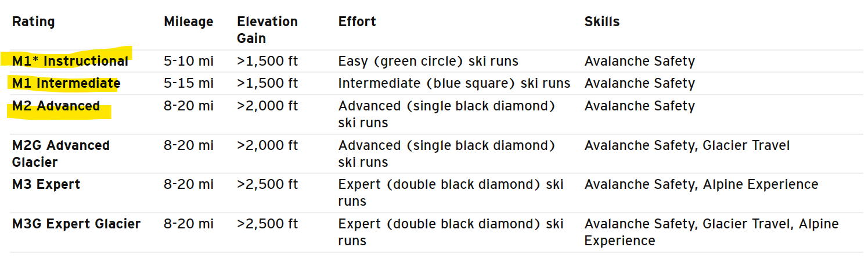
Task: Select the M3 Expert rating label
Action: click(x=46, y=185)
